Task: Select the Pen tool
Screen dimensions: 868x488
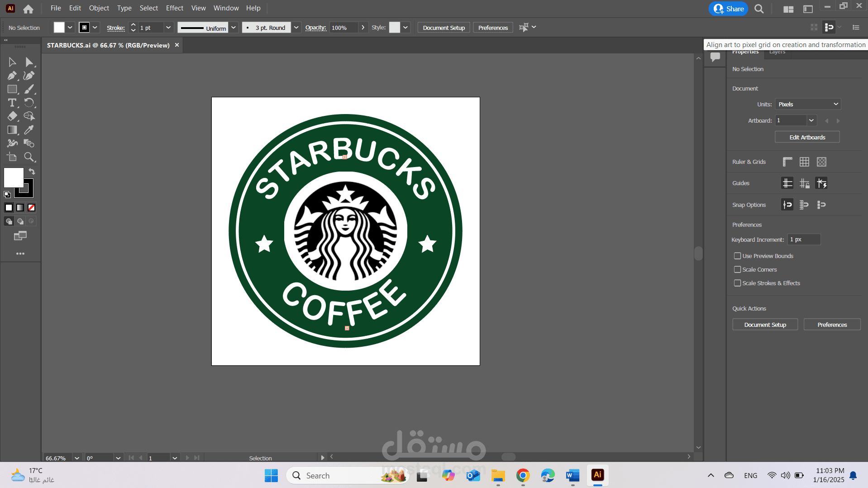Action: 12,76
